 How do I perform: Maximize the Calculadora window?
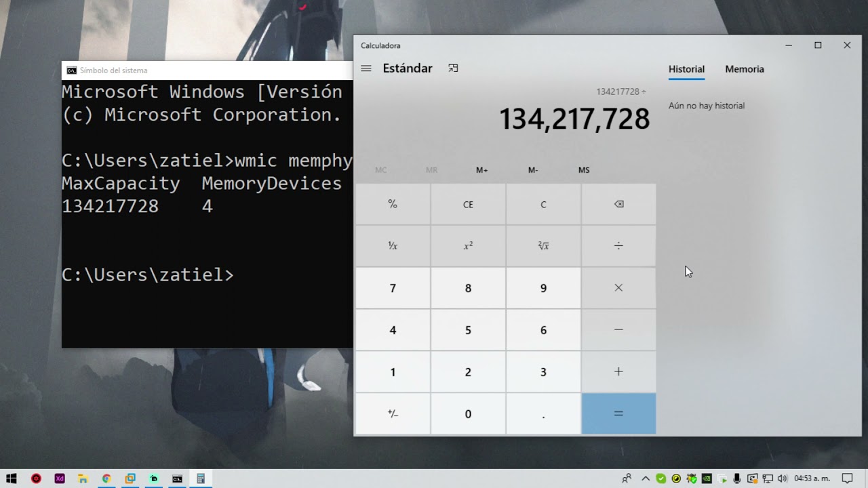818,45
